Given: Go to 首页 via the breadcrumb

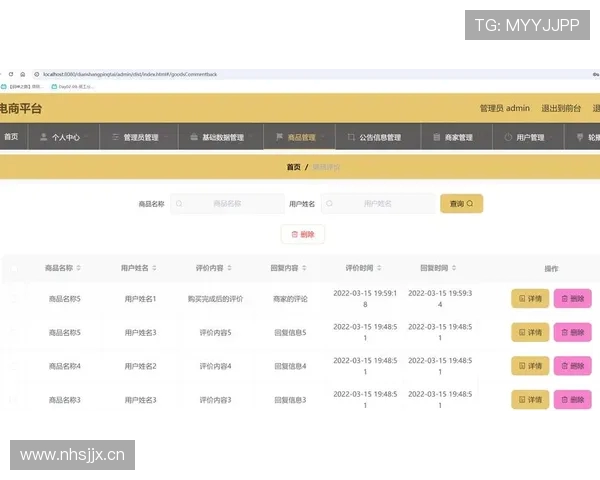Looking at the screenshot, I should coord(293,167).
